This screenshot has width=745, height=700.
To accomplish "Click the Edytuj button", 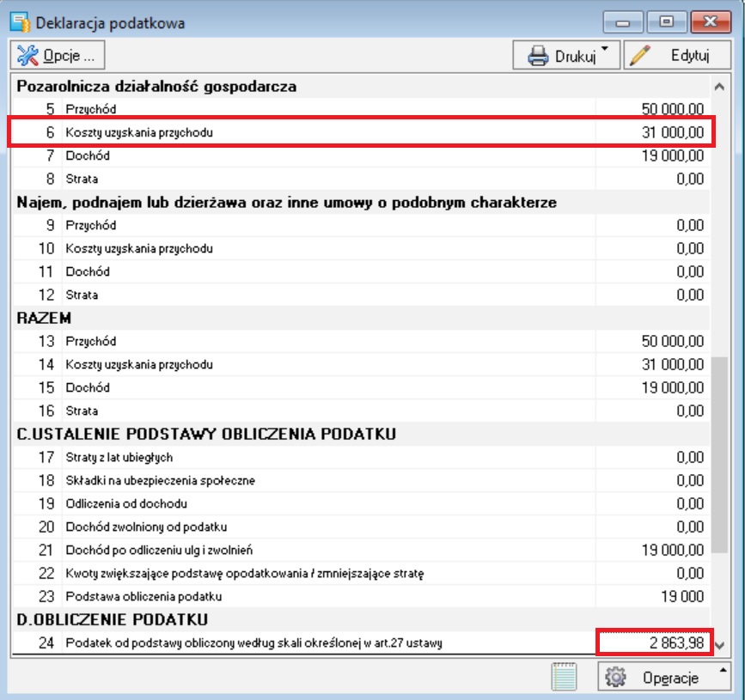I will point(677,56).
